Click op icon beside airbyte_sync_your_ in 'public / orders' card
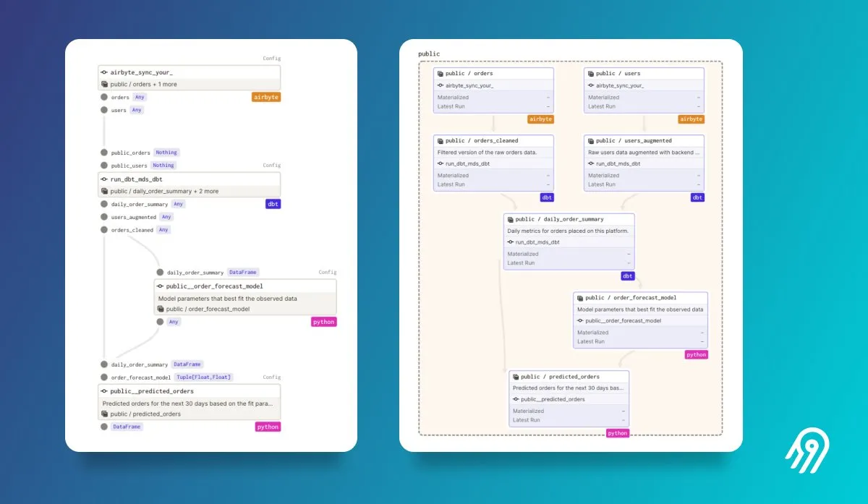 (441, 85)
